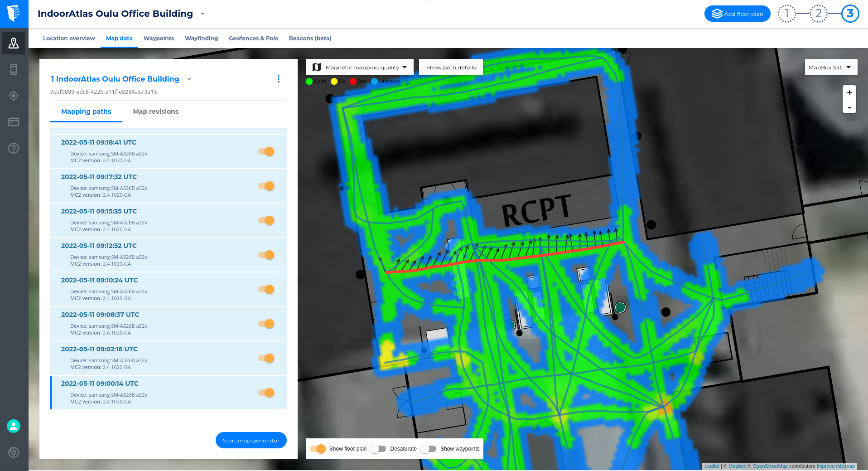Click Start map generator button

251,440
